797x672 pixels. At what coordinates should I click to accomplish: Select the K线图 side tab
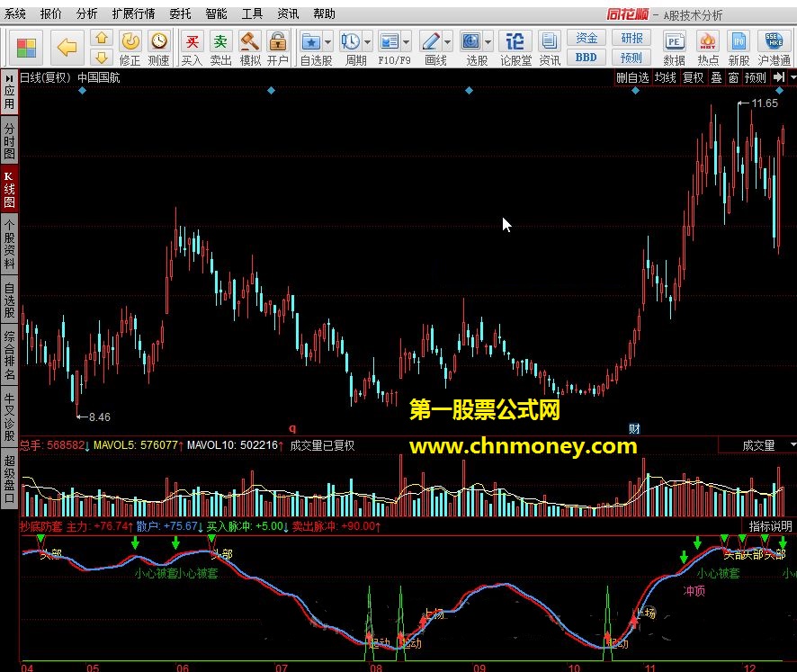(9, 190)
